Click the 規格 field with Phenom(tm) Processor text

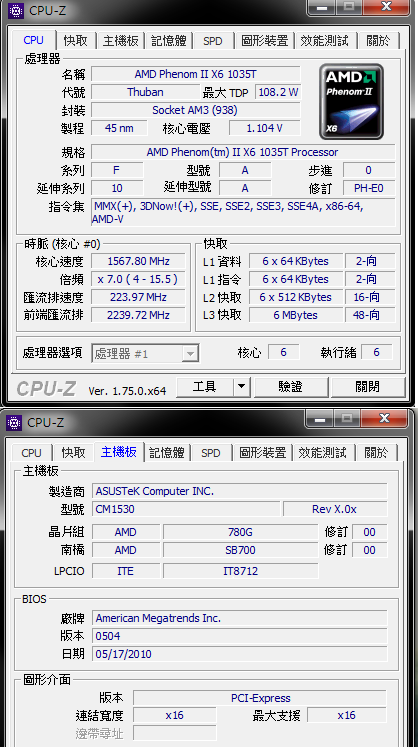coord(243,152)
